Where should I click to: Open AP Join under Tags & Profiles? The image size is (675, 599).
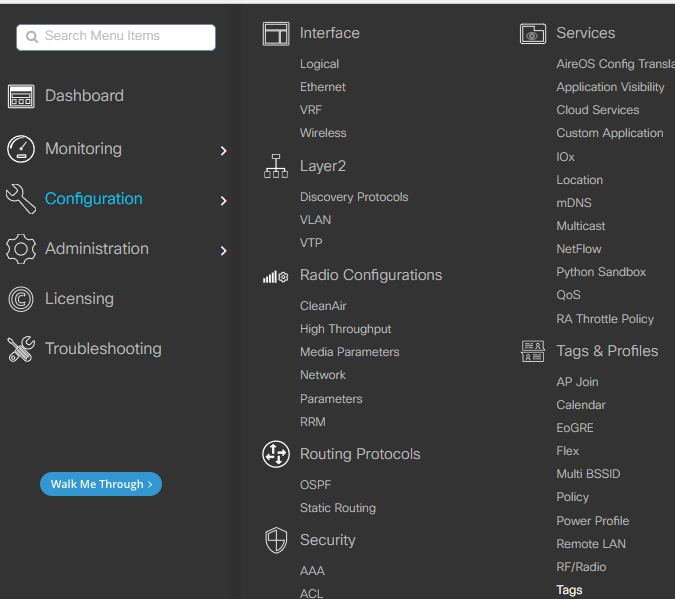coord(577,382)
